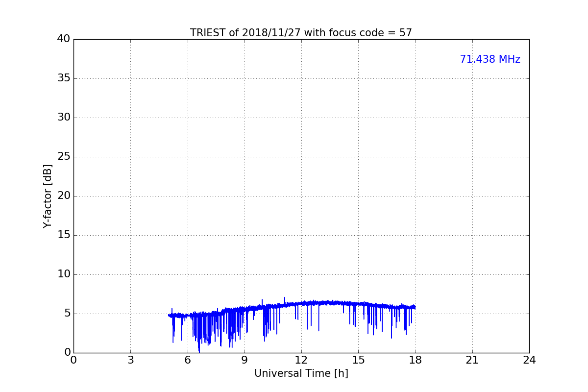The height and width of the screenshot is (392, 588).
Task: Click x-axis tick label 24
Action: 529,360
